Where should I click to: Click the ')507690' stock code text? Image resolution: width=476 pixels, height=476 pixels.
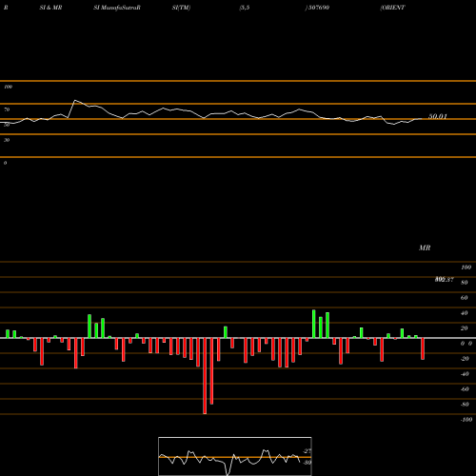tap(317, 8)
